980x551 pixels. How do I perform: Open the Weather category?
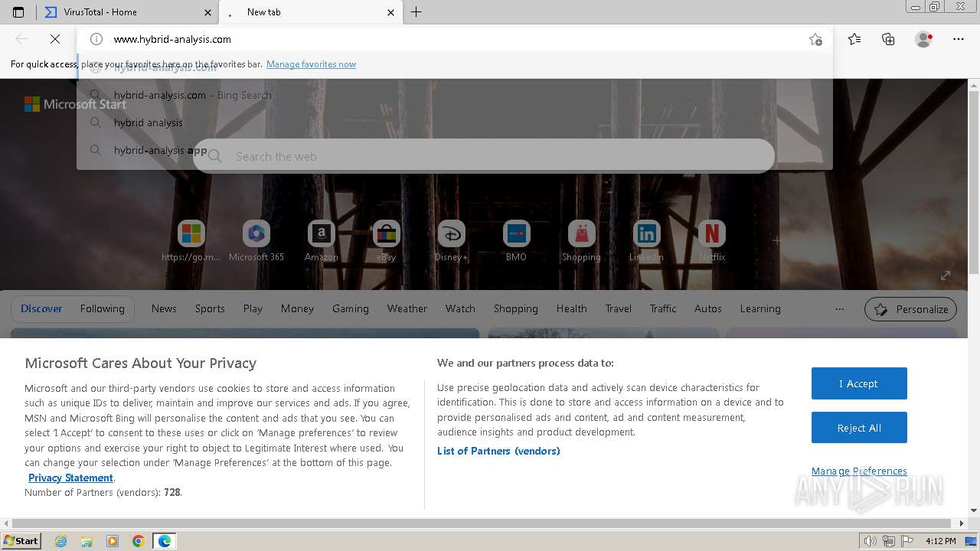click(407, 308)
